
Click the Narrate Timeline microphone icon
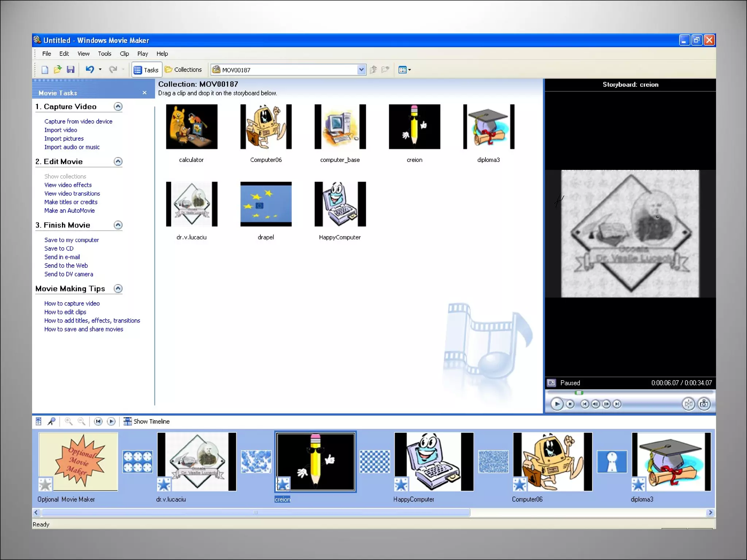pyautogui.click(x=52, y=421)
